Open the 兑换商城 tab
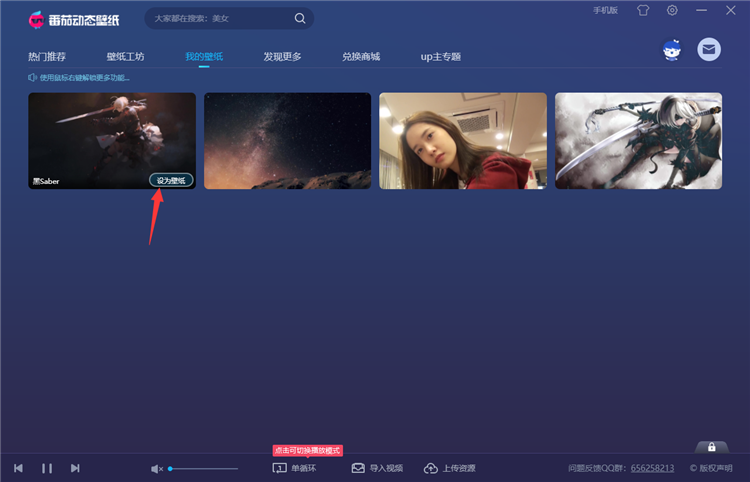Screen dimensions: 750x482 pyautogui.click(x=361, y=56)
